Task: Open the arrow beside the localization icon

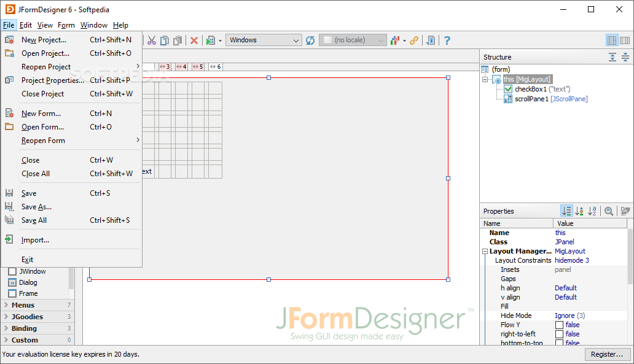Action: pyautogui.click(x=404, y=41)
